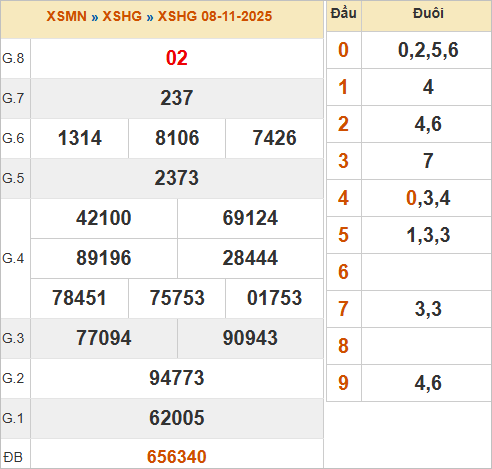Viewport: 492px width, 469px height.
Task: Select Đầu digit 5
Action: point(343,235)
